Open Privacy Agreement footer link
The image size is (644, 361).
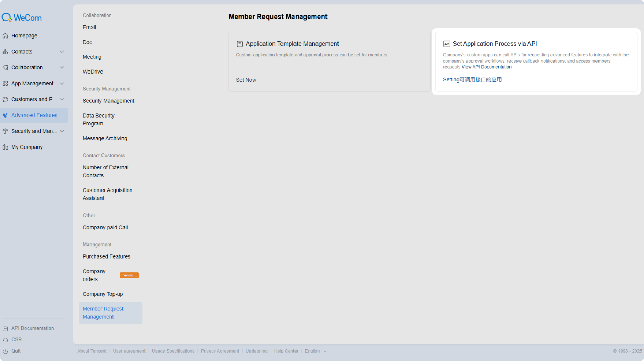pos(220,351)
